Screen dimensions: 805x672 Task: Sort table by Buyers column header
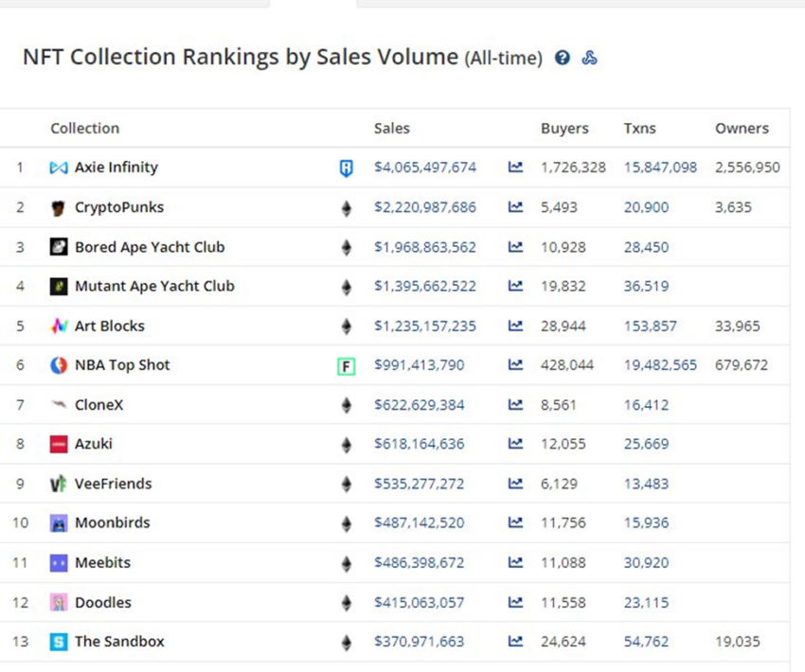pyautogui.click(x=564, y=129)
